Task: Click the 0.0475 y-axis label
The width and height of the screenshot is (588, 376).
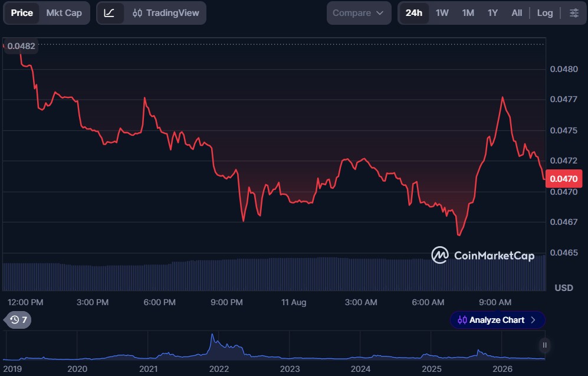Action: (x=564, y=130)
